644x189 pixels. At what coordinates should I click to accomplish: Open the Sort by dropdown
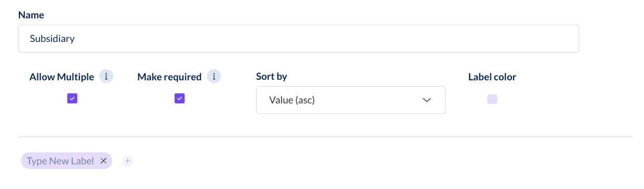pyautogui.click(x=351, y=100)
